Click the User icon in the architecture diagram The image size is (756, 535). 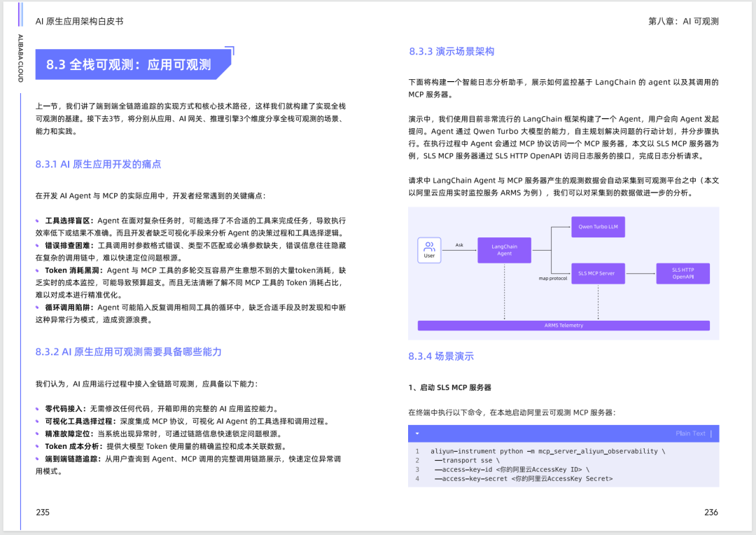click(429, 251)
